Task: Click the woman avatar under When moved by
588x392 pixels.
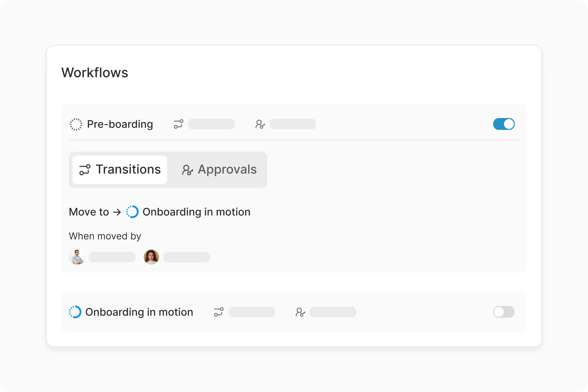Action: coord(151,257)
